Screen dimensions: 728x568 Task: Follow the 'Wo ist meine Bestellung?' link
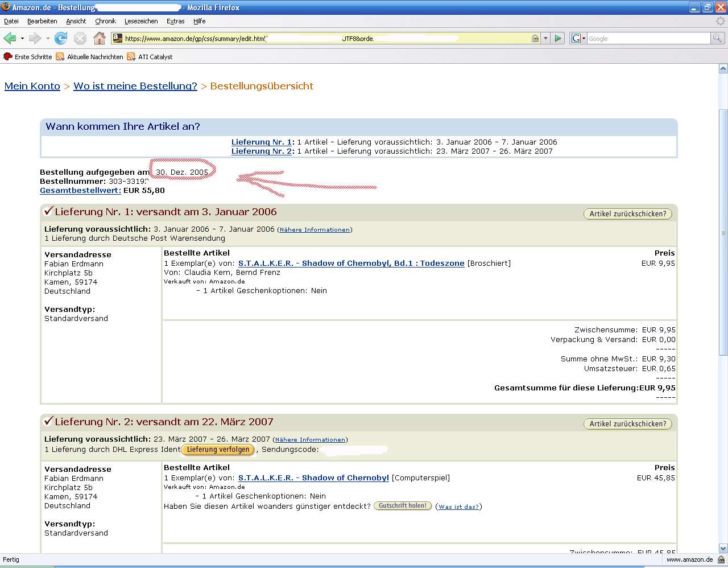[135, 86]
